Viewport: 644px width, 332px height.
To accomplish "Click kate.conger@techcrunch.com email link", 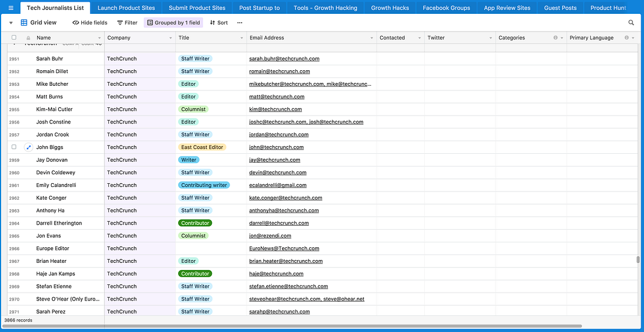I will (285, 198).
